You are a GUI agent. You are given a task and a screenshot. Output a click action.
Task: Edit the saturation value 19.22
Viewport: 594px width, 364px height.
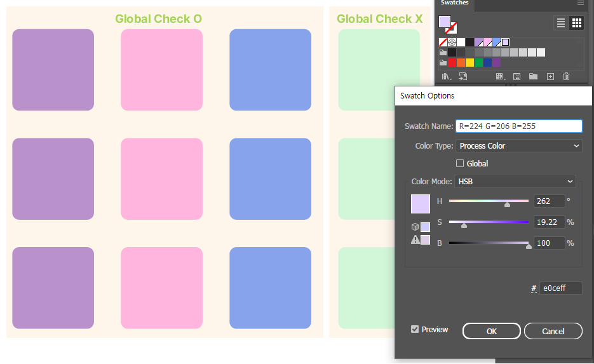[549, 222]
